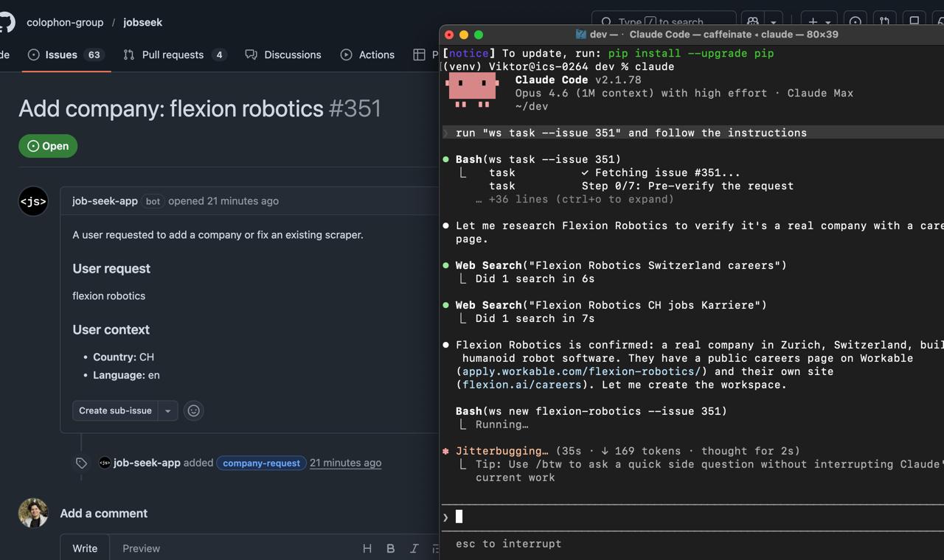Apply bold with the B toolbar icon

pyautogui.click(x=390, y=548)
